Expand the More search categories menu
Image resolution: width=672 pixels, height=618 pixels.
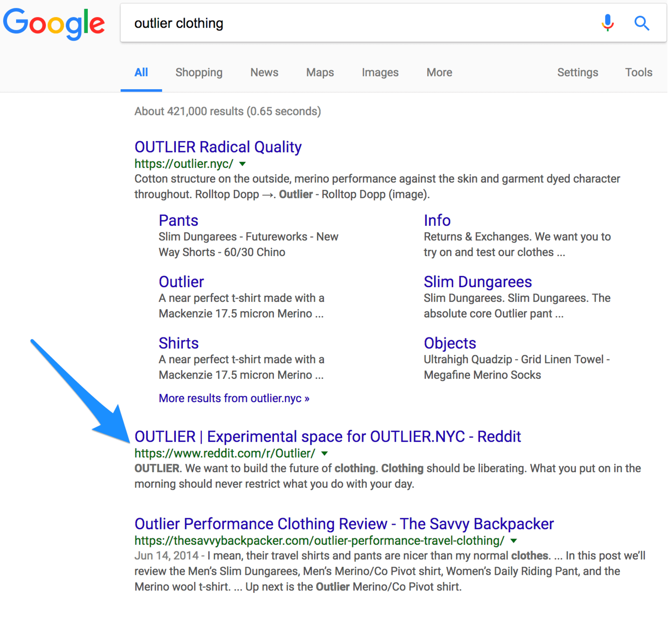(x=439, y=72)
